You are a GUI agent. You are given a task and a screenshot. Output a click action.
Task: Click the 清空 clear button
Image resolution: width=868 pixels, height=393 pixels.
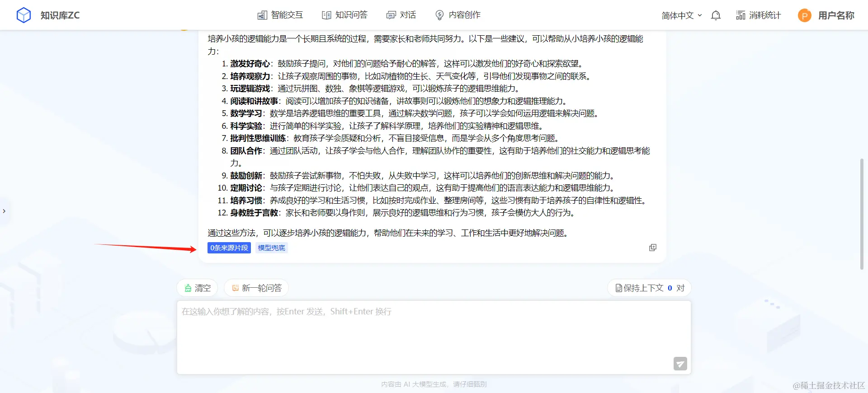click(198, 288)
